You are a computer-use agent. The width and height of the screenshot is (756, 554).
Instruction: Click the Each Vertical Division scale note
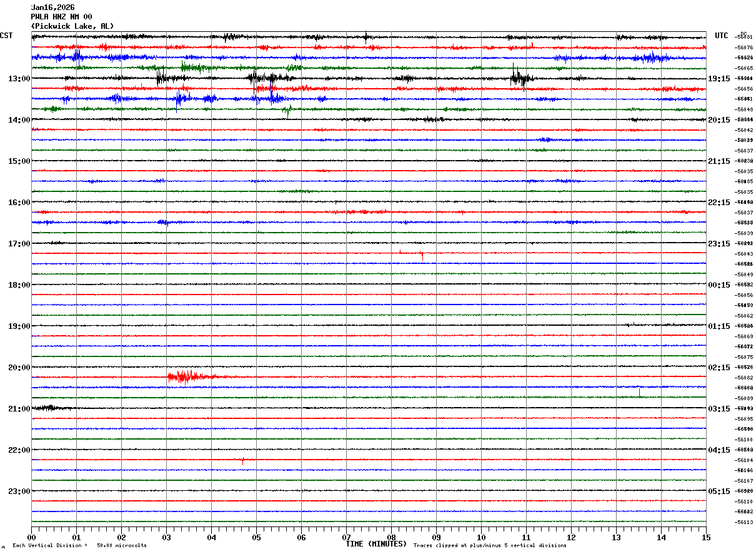pyautogui.click(x=79, y=546)
